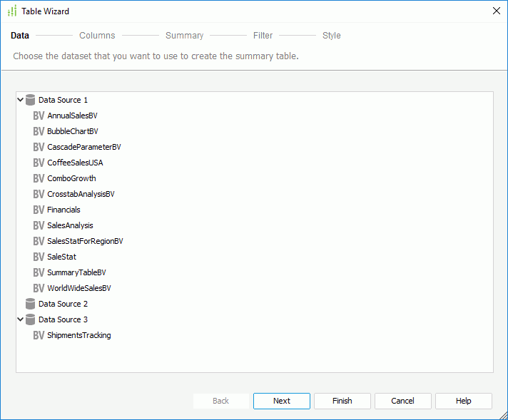
Task: Collapse the Data Source 1 node
Action: click(x=21, y=100)
